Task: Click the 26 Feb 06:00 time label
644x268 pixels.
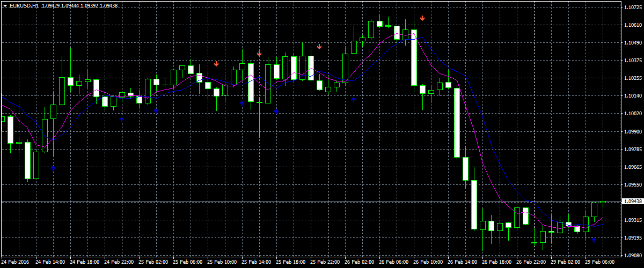Action: [393, 263]
